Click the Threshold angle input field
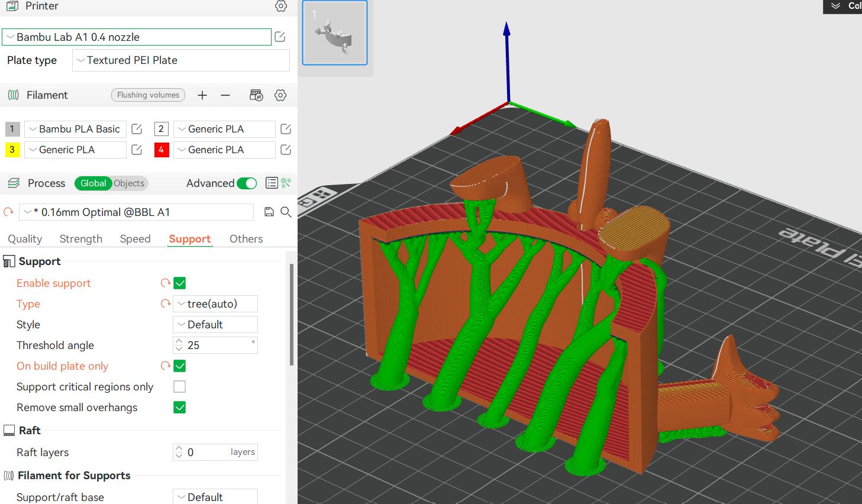 point(215,345)
